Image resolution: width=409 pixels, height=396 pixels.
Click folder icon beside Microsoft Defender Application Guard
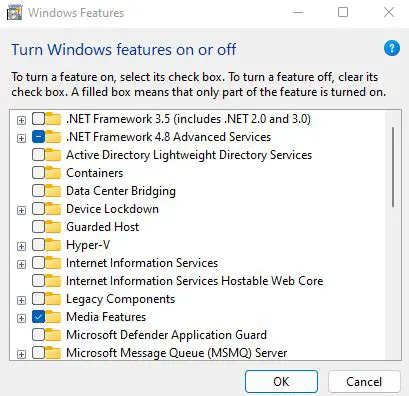coord(53,335)
